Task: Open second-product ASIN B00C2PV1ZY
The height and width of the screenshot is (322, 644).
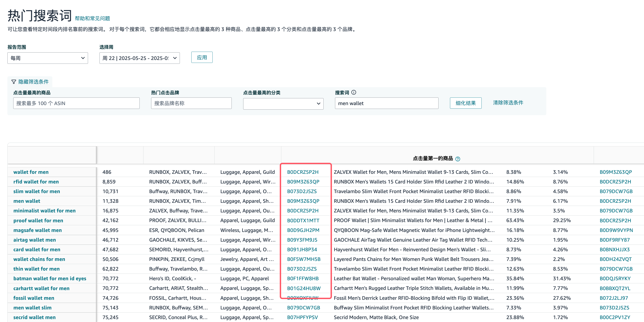Action: click(615, 317)
